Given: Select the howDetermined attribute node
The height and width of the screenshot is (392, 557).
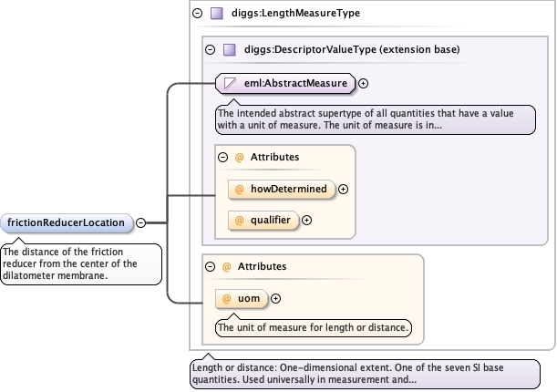Looking at the screenshot, I should pos(282,190).
